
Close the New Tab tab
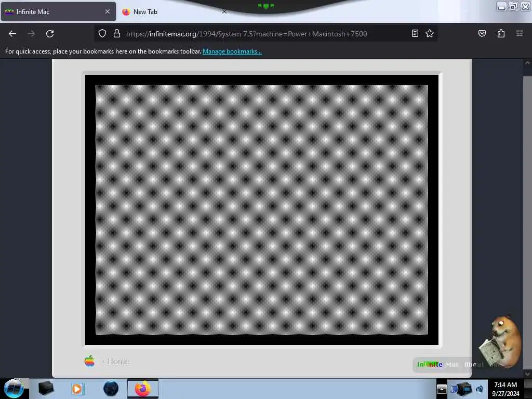click(x=224, y=11)
